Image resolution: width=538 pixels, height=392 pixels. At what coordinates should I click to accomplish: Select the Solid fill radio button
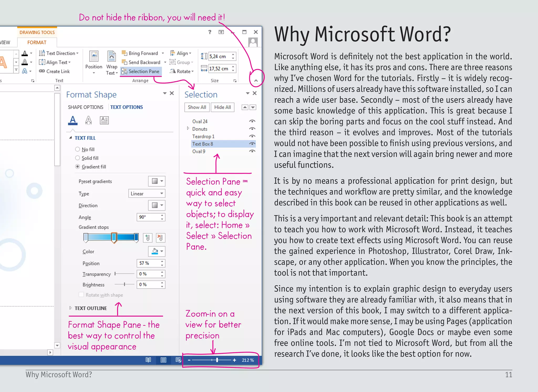pyautogui.click(x=77, y=158)
